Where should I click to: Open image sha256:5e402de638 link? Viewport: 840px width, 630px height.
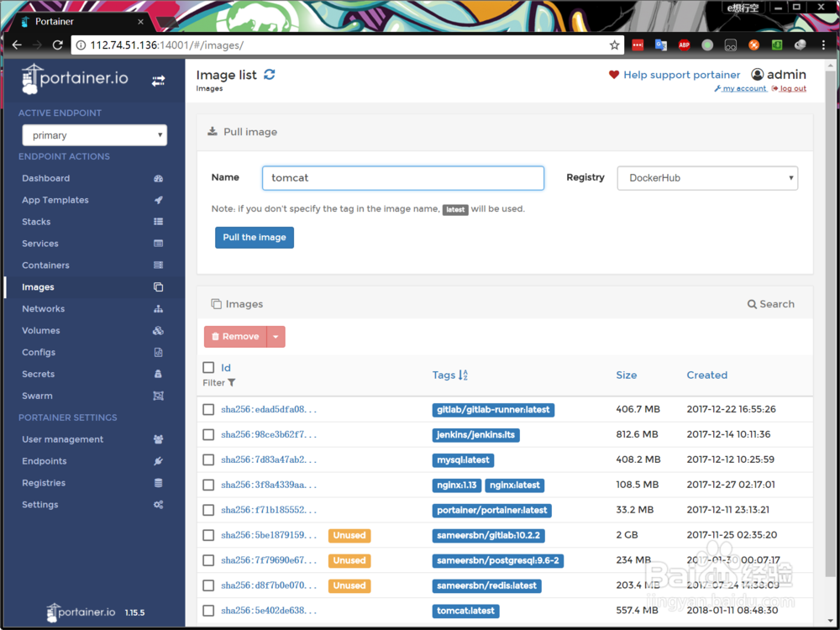point(269,611)
